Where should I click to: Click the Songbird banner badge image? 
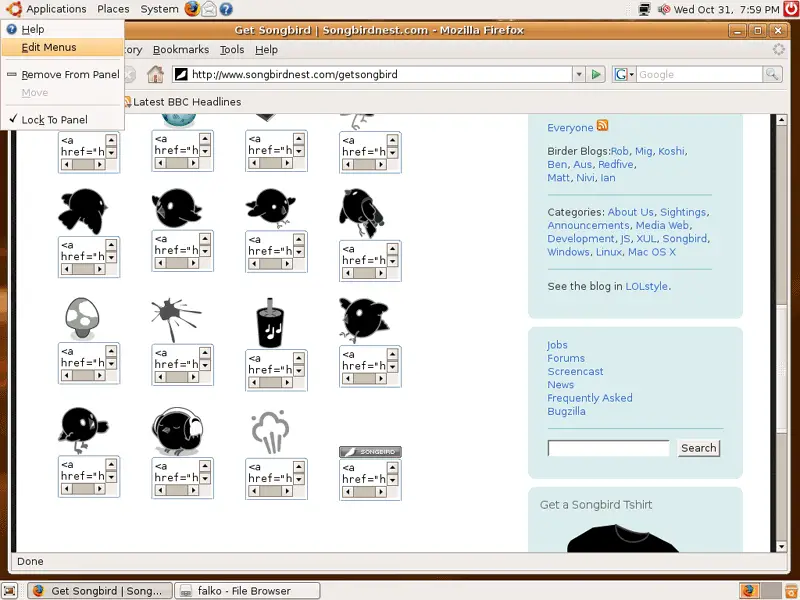tap(370, 452)
